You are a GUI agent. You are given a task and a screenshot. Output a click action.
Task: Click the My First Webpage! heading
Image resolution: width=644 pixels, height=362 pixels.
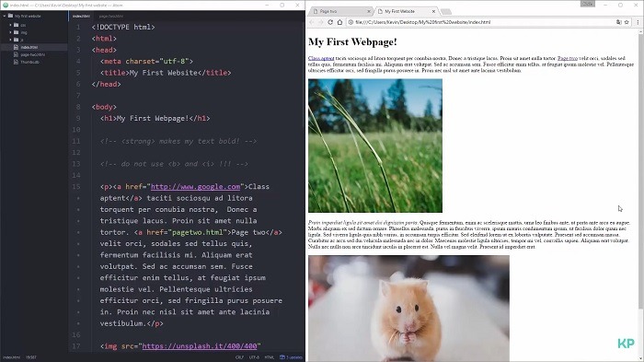[352, 42]
